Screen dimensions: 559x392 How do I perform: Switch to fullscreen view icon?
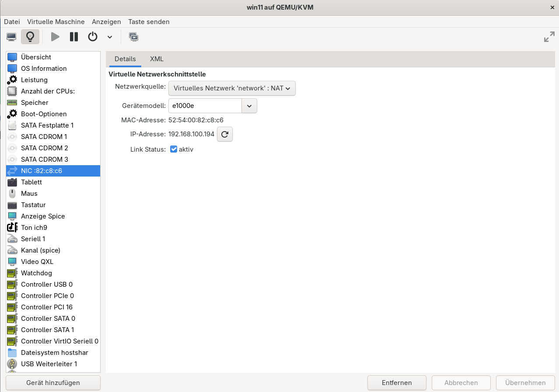coord(549,37)
